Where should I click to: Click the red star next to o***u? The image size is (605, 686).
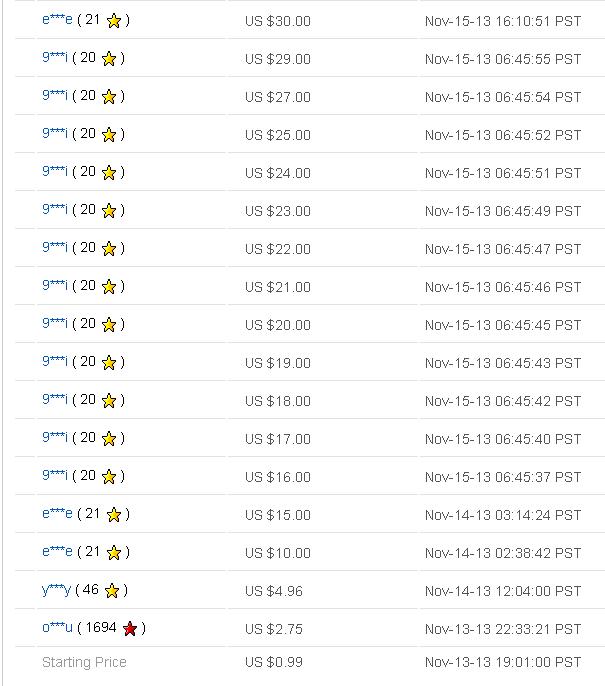(x=130, y=629)
